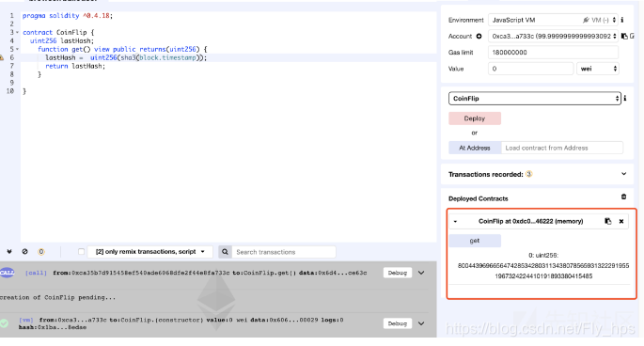The width and height of the screenshot is (644, 346).
Task: Click the 'Gas limit' label
Action: pyautogui.click(x=461, y=53)
